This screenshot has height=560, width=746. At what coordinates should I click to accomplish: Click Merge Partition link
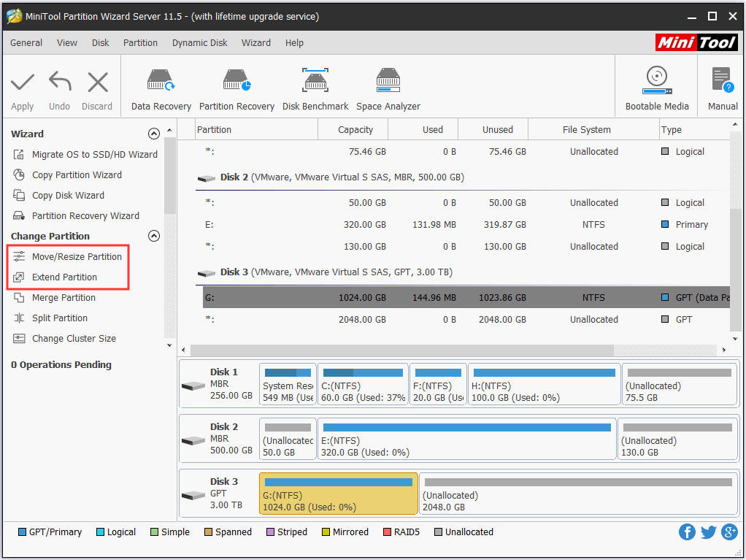[x=64, y=298]
